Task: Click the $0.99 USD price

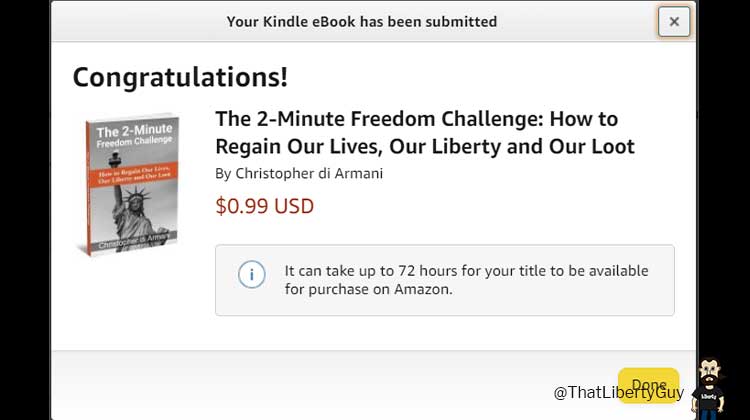Action: click(265, 206)
